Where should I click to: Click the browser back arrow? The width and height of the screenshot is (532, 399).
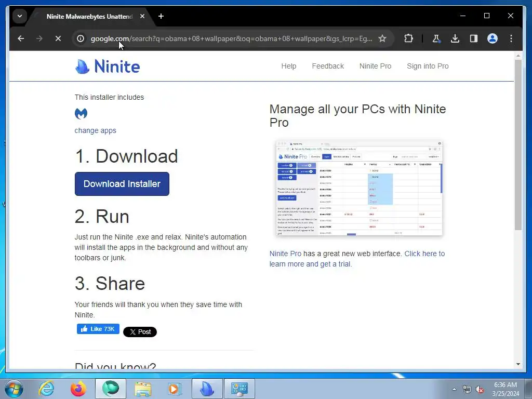(21, 38)
